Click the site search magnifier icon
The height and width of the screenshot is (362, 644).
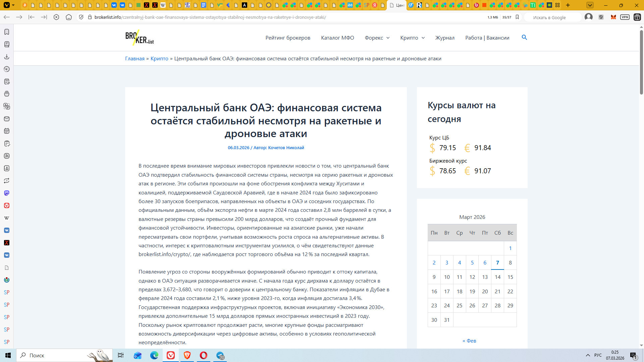[x=524, y=38]
